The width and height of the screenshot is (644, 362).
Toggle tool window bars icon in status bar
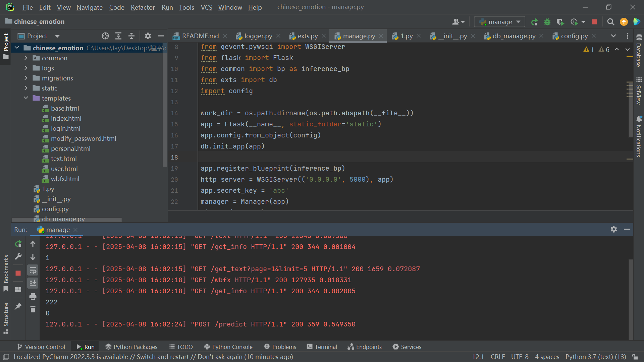click(6, 357)
